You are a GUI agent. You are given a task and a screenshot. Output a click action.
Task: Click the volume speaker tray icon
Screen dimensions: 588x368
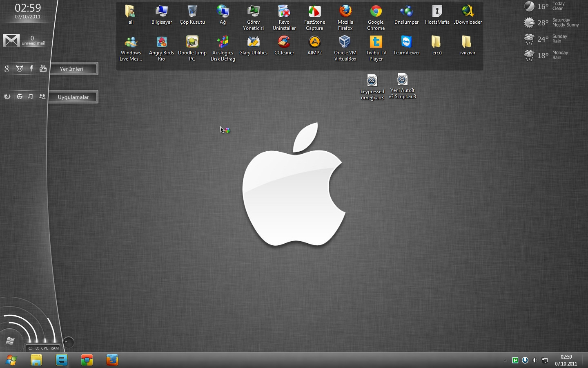click(535, 360)
